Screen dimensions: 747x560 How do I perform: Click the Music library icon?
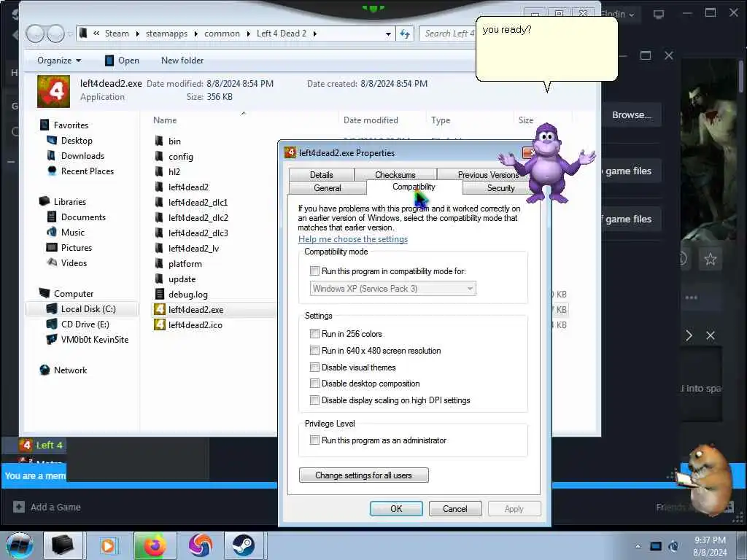point(52,232)
